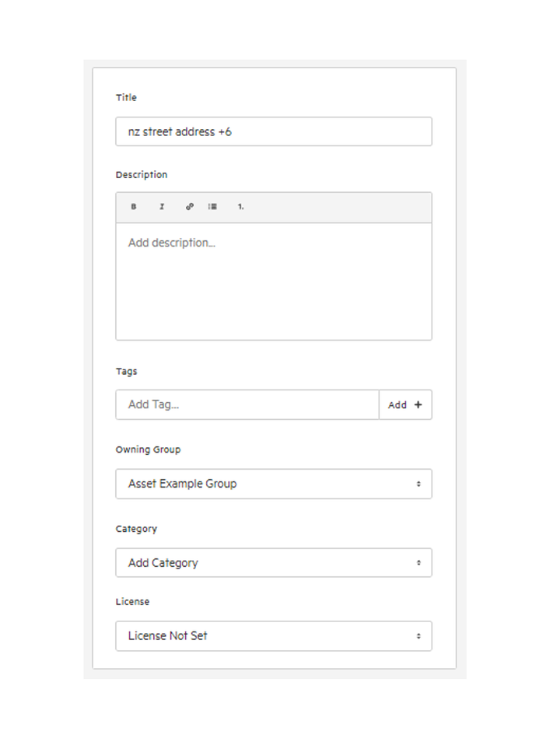
Task: Click the License field label
Action: pyautogui.click(x=133, y=601)
